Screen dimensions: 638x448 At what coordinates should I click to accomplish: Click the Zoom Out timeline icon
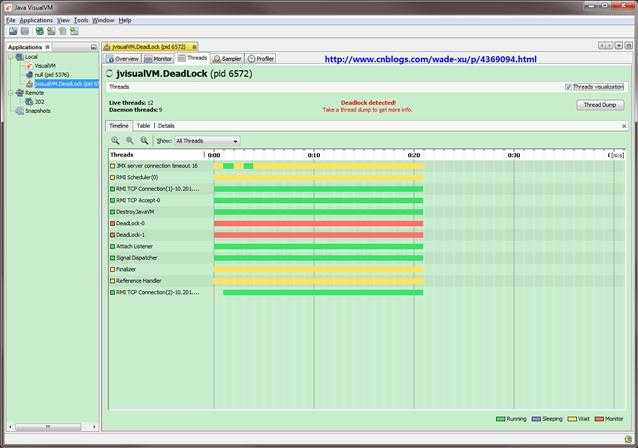130,141
